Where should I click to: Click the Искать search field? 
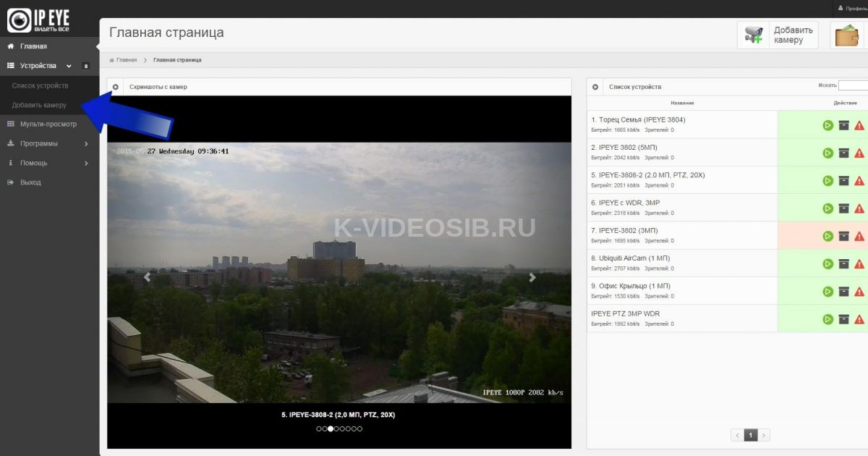tap(854, 85)
